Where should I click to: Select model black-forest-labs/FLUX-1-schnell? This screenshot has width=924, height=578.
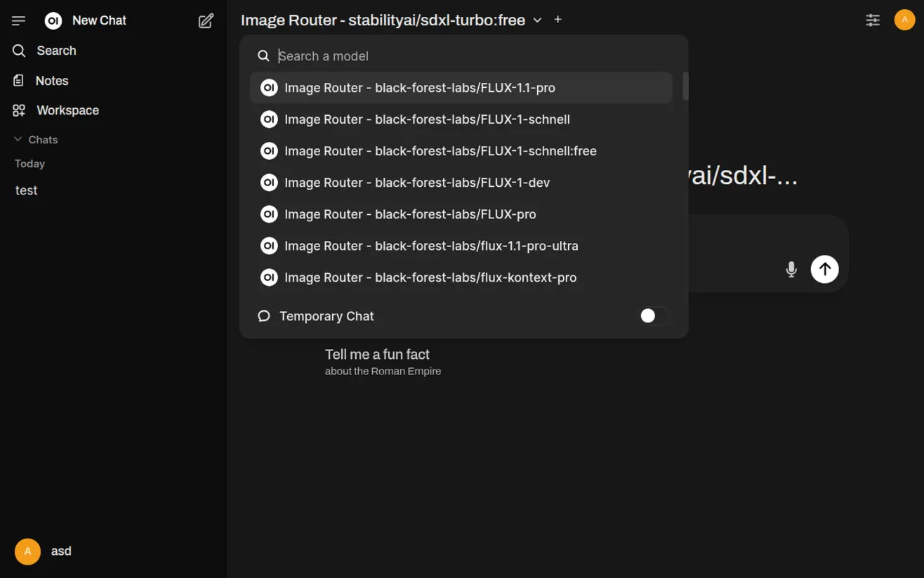click(461, 119)
